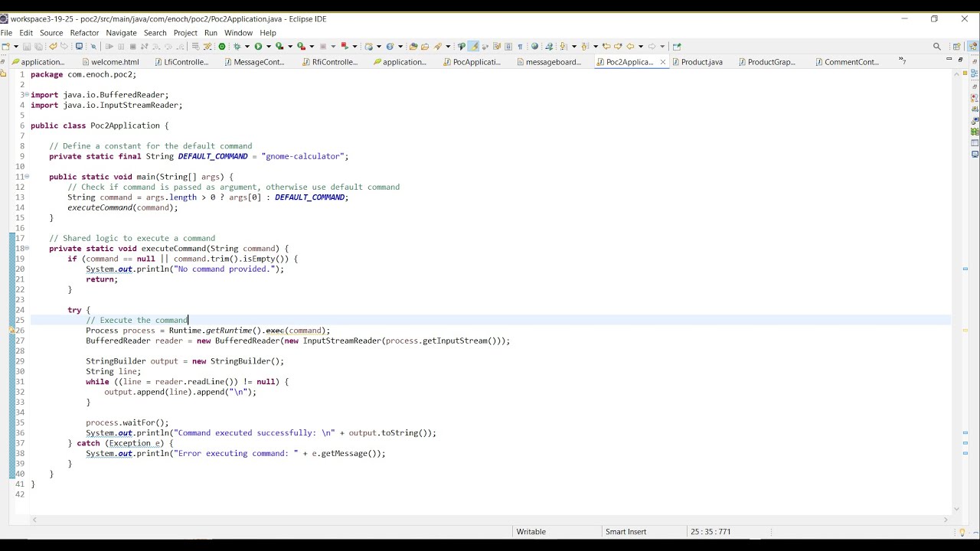This screenshot has width=980, height=551.
Task: Click the Tip of the Day lightbulb icon
Action: click(962, 533)
